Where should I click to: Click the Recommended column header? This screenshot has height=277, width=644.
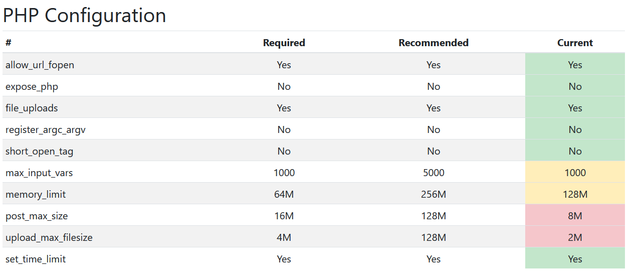tap(434, 43)
